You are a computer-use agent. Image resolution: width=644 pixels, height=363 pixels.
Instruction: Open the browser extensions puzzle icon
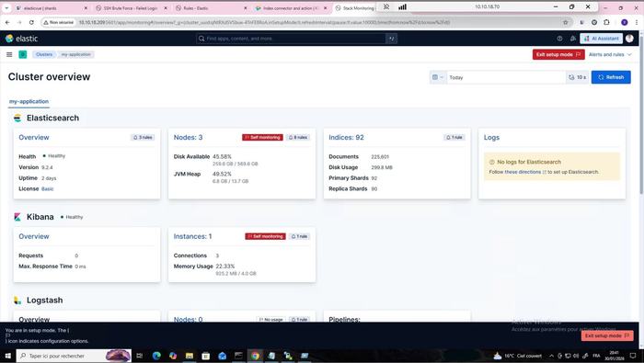(606, 23)
